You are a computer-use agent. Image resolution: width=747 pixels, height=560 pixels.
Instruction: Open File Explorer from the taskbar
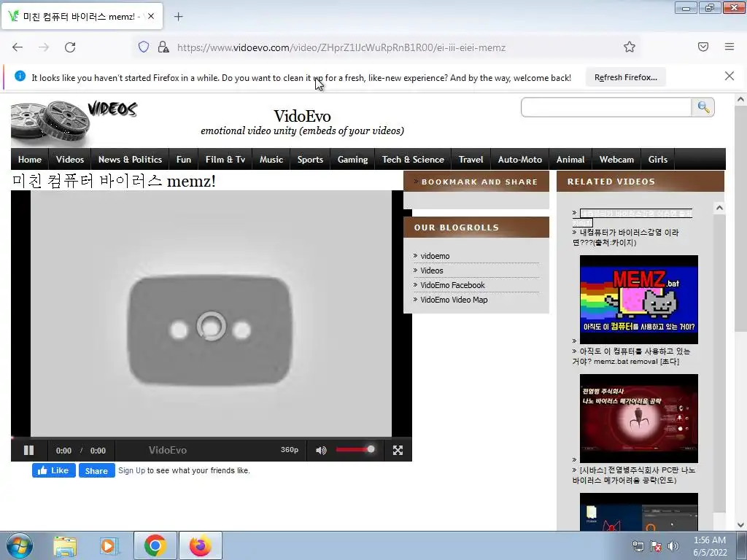click(65, 545)
